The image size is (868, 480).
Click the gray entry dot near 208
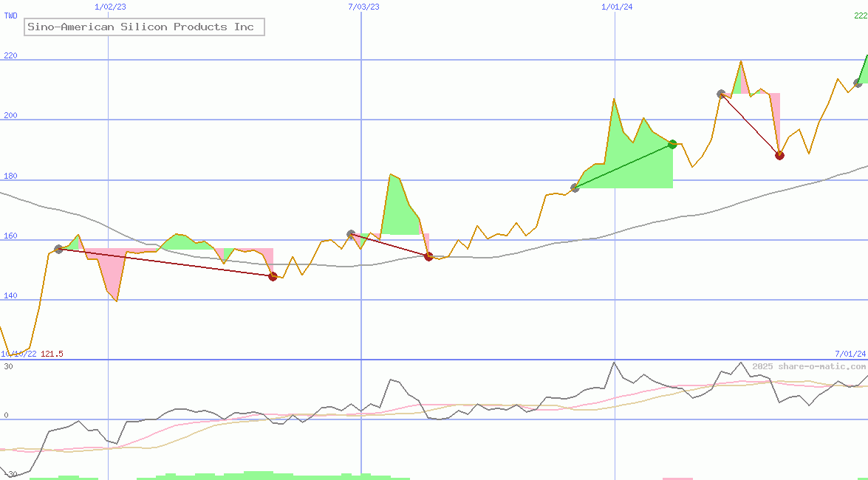point(721,94)
